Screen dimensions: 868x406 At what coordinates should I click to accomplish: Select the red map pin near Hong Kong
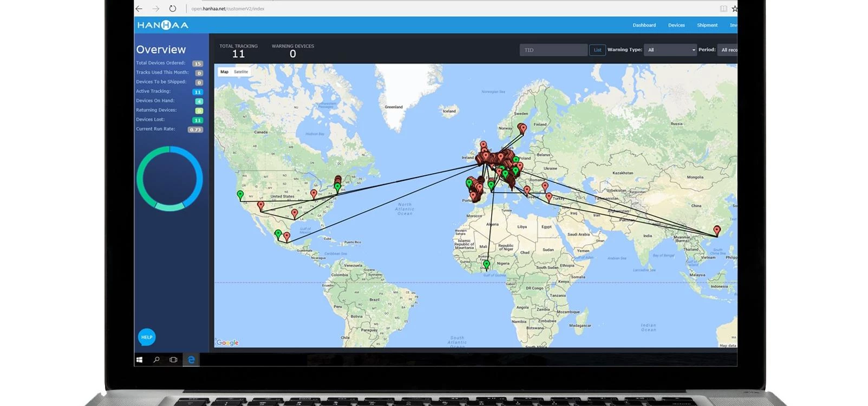[717, 230]
